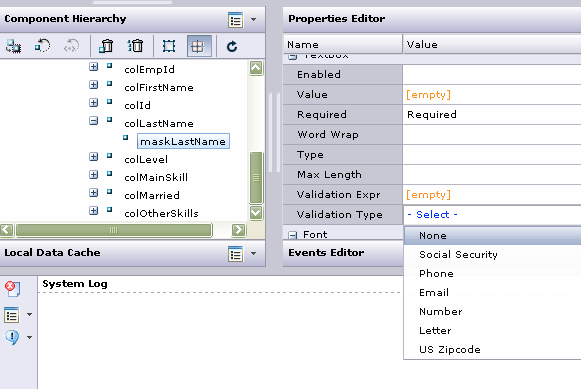This screenshot has height=389, width=581.
Task: Expand the colMainSkill tree node
Action: (x=93, y=174)
